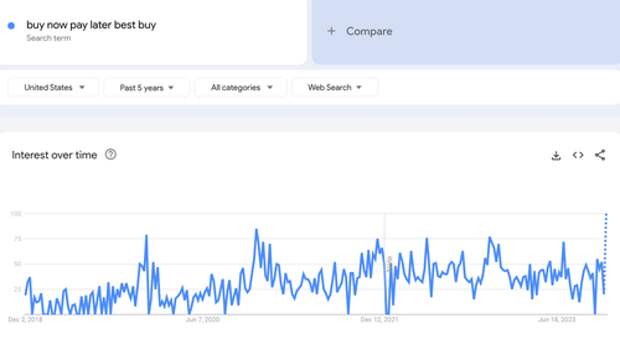
Task: Click the Note marker on the chart
Action: [389, 264]
